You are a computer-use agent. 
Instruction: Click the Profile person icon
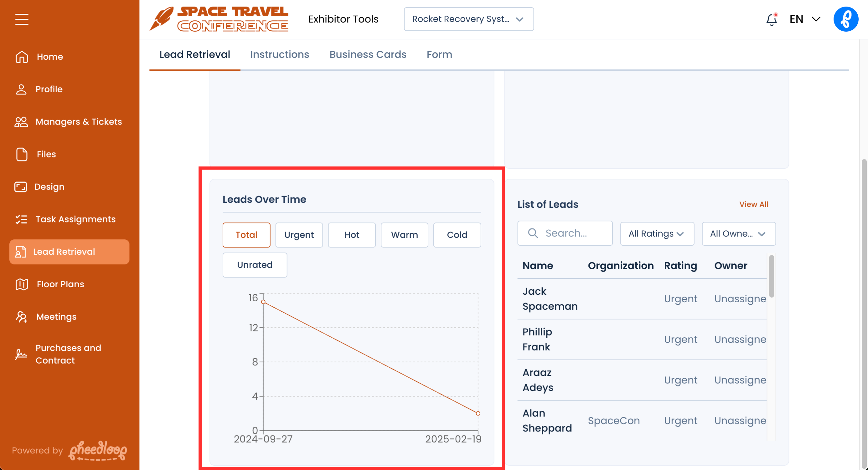tap(21, 89)
